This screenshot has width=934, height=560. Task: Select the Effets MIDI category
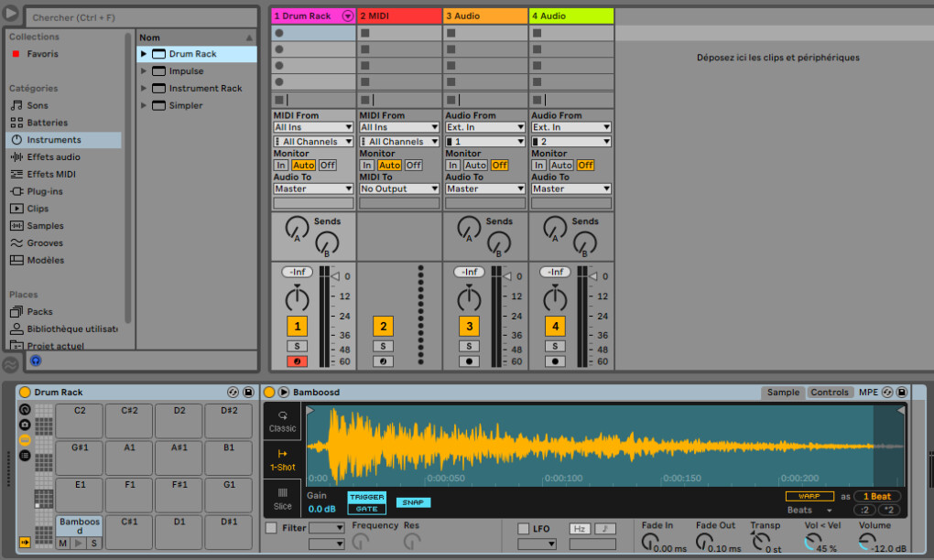point(50,175)
